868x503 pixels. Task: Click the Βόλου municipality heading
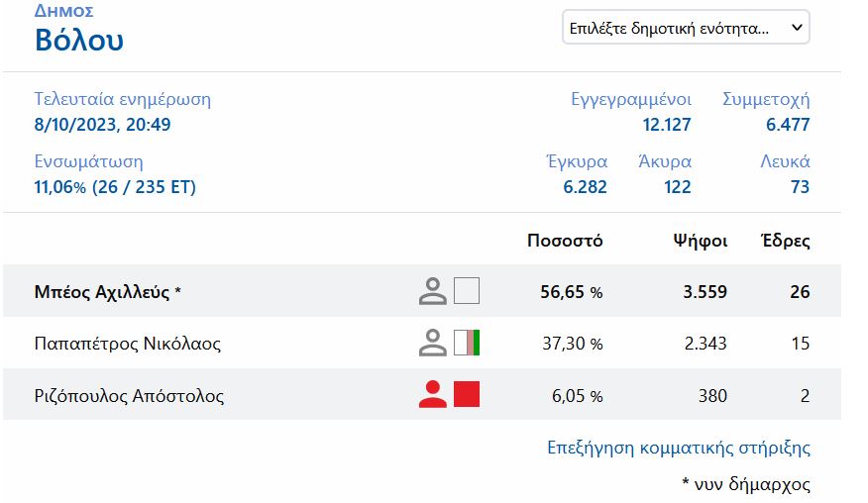(x=79, y=41)
